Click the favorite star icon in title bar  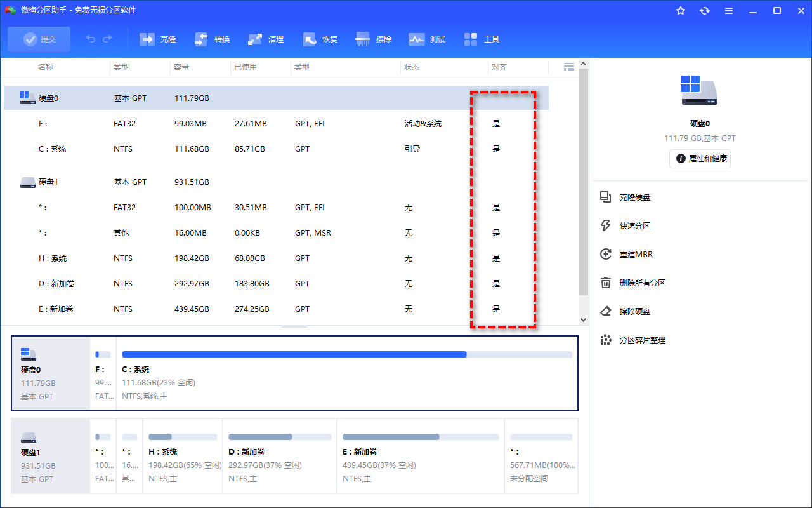point(681,11)
